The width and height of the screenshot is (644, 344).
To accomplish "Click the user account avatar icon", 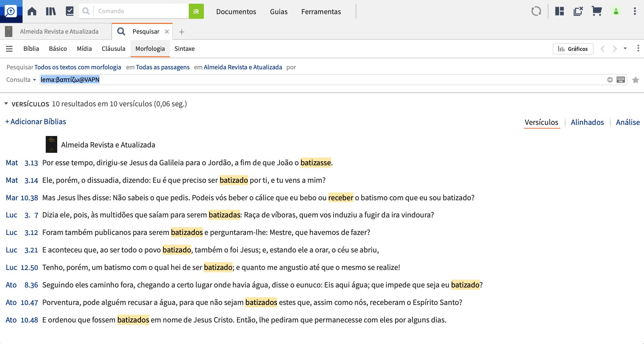I will [x=616, y=11].
